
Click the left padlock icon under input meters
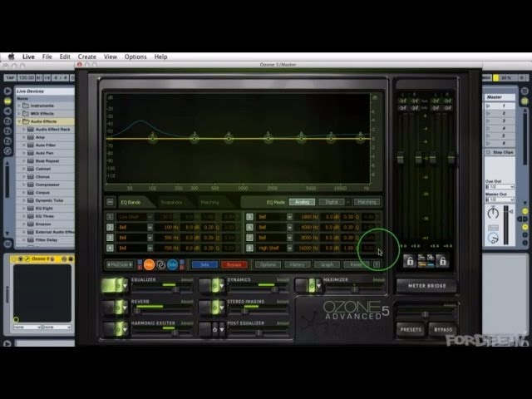coord(410,261)
